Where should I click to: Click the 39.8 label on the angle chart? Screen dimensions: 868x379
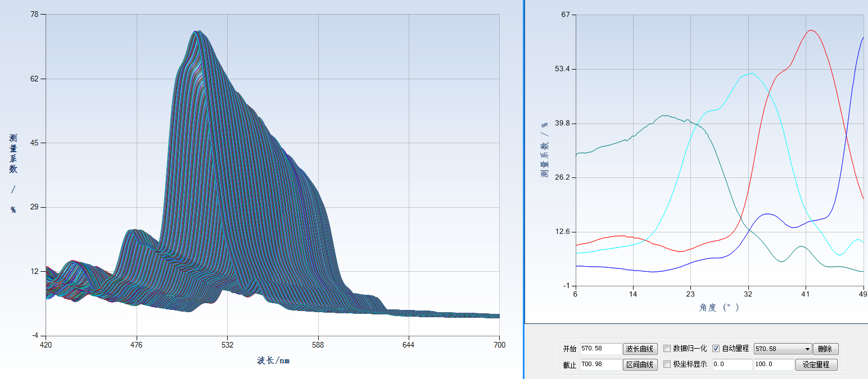point(562,124)
